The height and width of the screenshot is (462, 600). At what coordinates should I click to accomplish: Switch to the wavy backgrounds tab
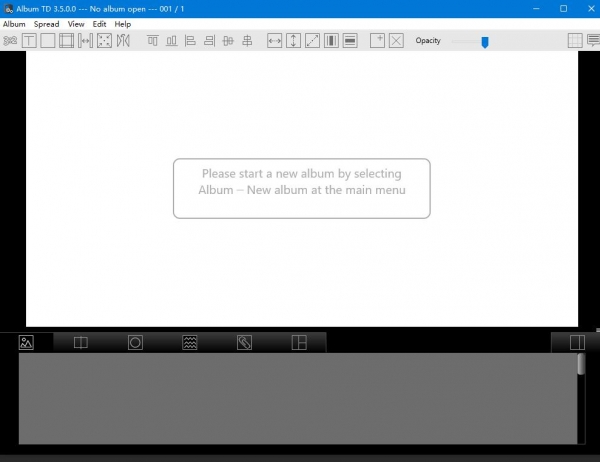click(x=190, y=343)
